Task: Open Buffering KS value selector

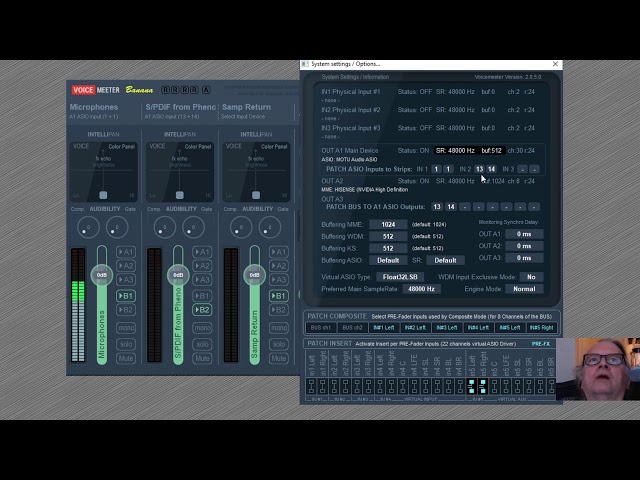Action: tap(388, 248)
